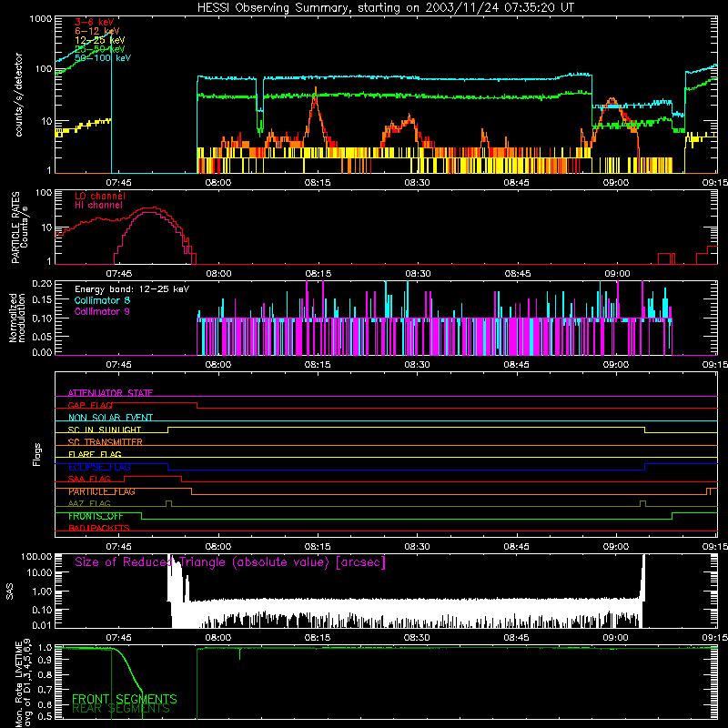Click the ATTENUATOR_STATE flag label
This screenshot has height=728, width=728.
[110, 393]
